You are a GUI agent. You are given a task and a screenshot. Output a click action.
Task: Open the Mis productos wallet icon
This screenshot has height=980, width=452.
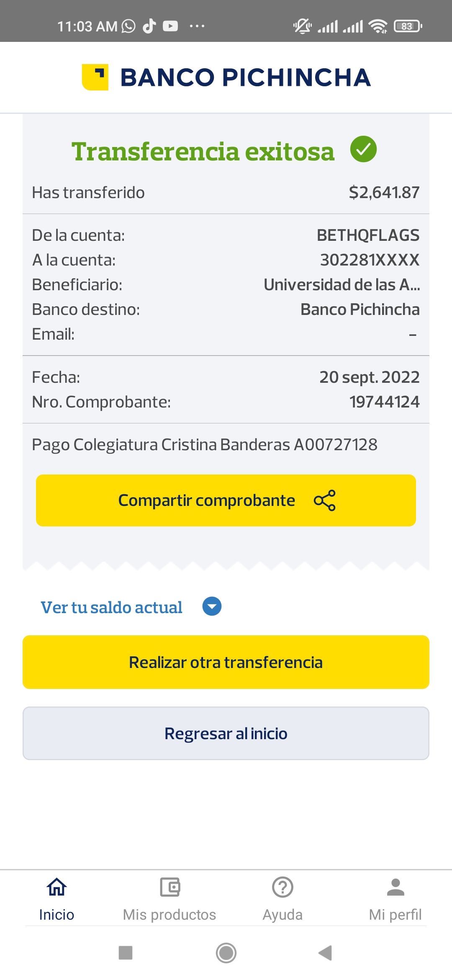(170, 887)
